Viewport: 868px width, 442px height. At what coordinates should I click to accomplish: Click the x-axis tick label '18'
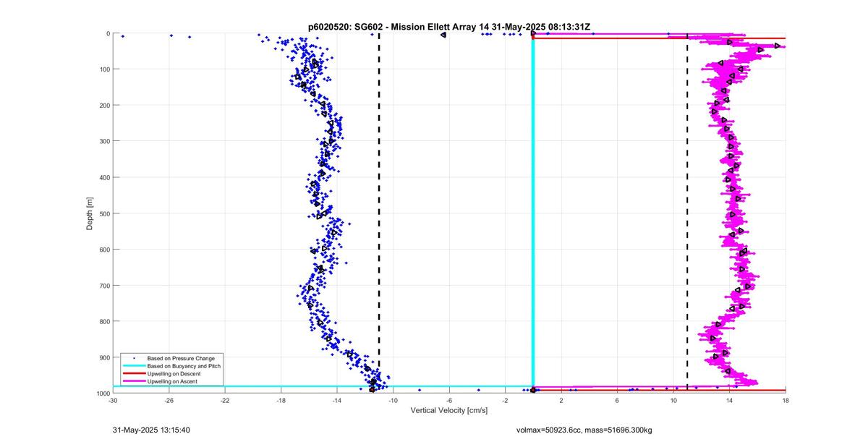(x=786, y=399)
